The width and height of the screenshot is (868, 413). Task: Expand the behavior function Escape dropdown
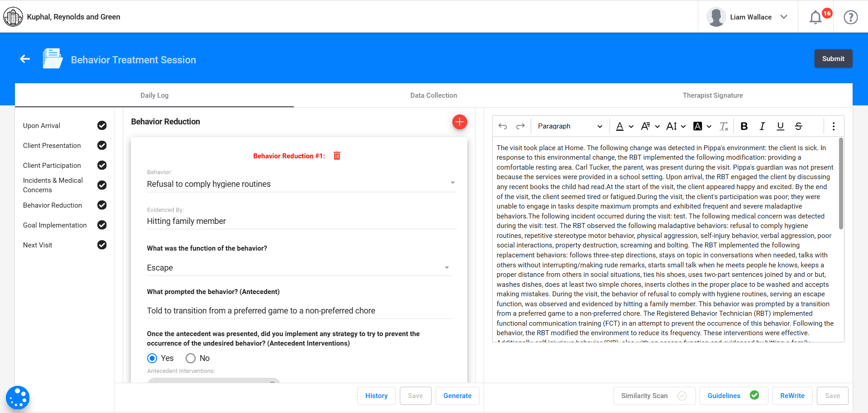(x=446, y=267)
